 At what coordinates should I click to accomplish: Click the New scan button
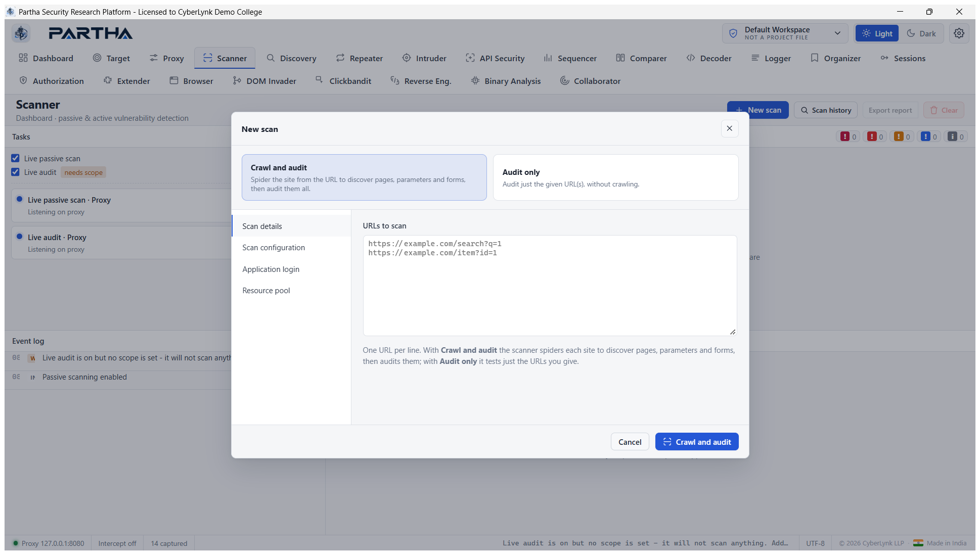click(x=758, y=110)
